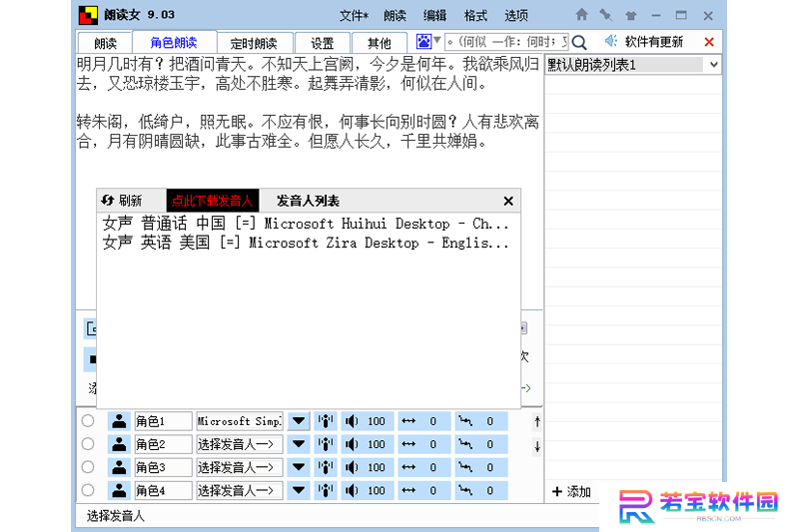The image size is (799, 532).
Task: Open the 编辑 menu
Action: point(434,16)
